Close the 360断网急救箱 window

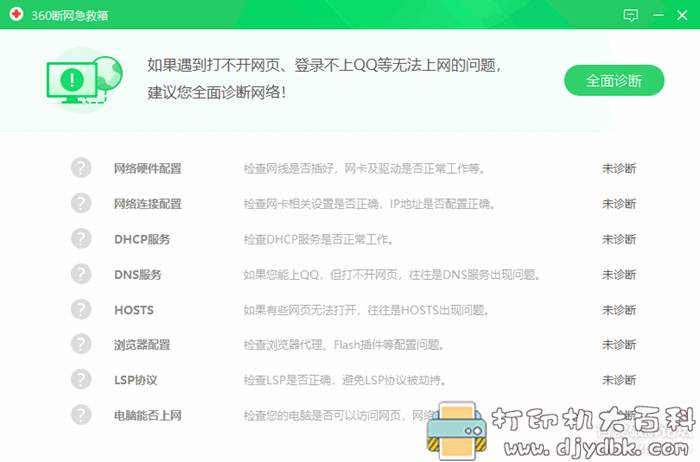pyautogui.click(x=682, y=16)
